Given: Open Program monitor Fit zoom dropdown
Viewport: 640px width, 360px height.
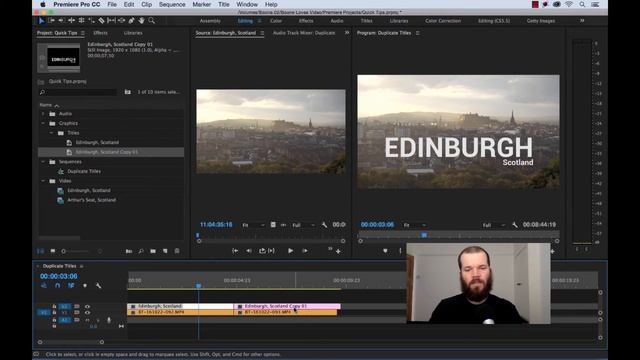Looking at the screenshot, I should tap(415, 225).
